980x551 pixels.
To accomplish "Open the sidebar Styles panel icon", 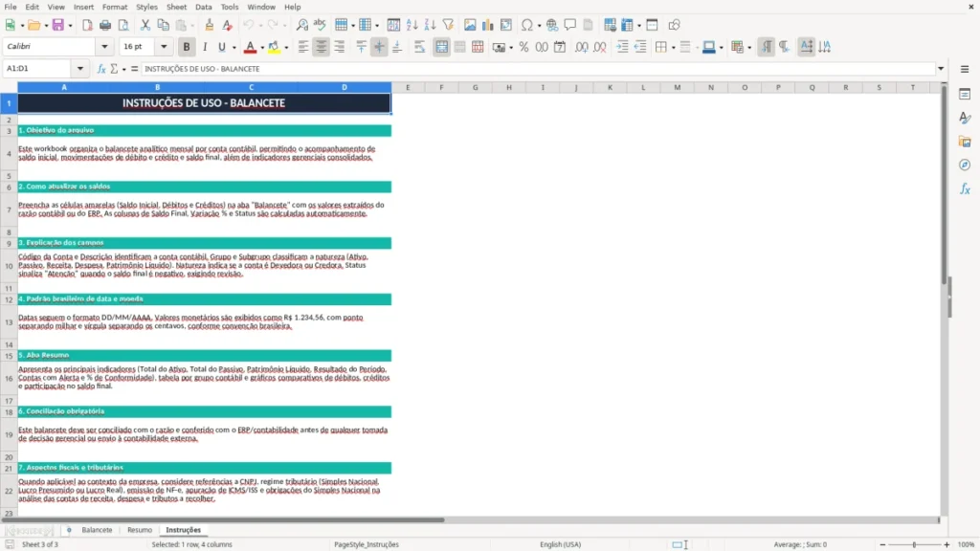I will point(965,118).
